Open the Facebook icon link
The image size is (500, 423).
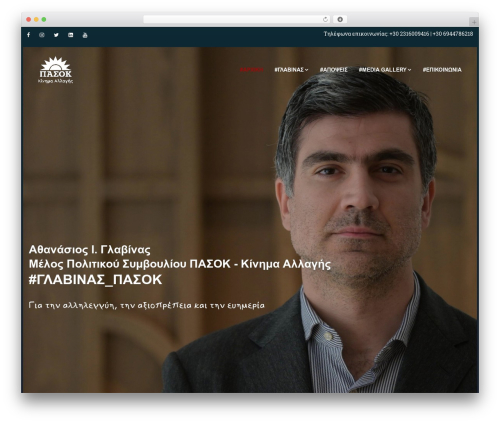tap(28, 35)
